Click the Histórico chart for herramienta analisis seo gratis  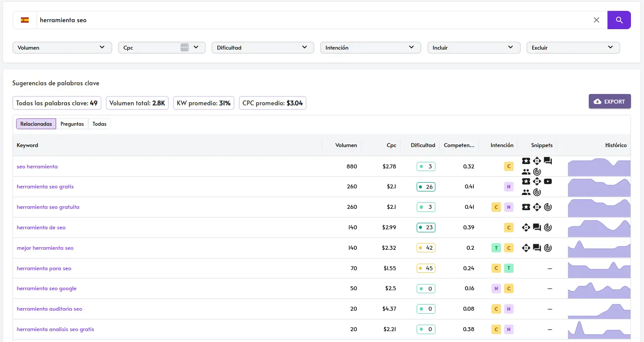[x=599, y=330]
